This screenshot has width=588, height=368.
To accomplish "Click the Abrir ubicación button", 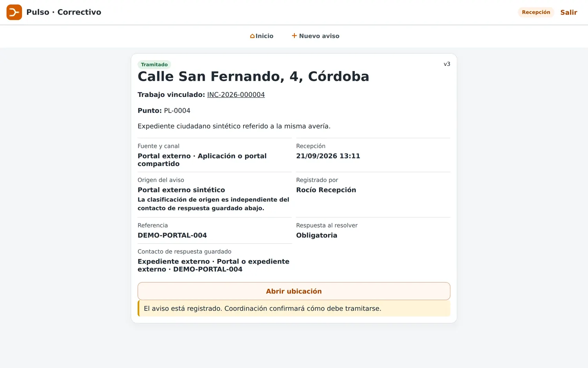I will 294,291.
